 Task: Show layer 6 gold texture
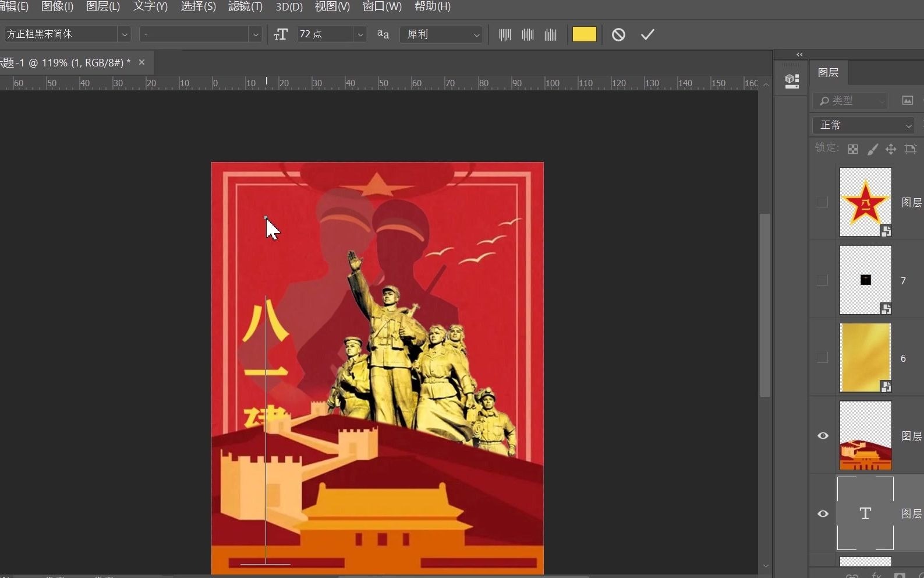coord(822,358)
